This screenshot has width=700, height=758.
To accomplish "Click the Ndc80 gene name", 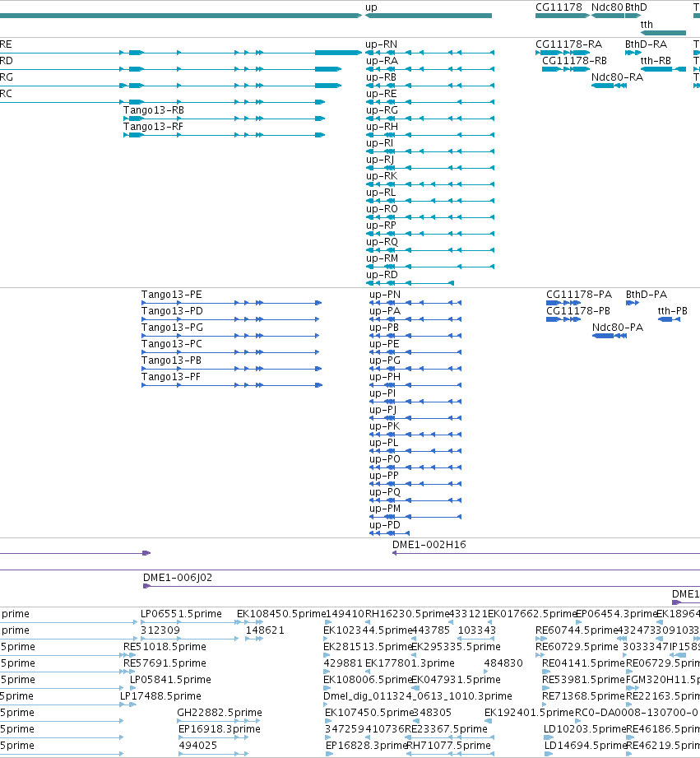I will coord(607,7).
